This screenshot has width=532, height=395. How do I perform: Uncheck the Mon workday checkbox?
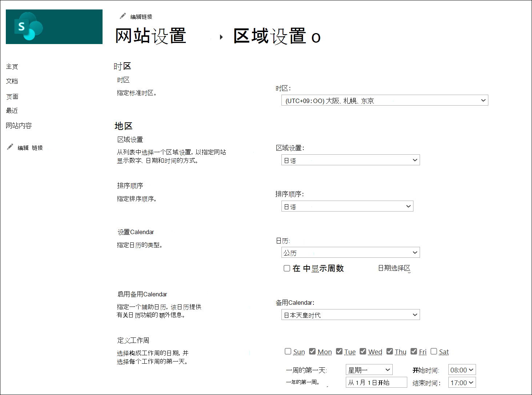point(312,351)
